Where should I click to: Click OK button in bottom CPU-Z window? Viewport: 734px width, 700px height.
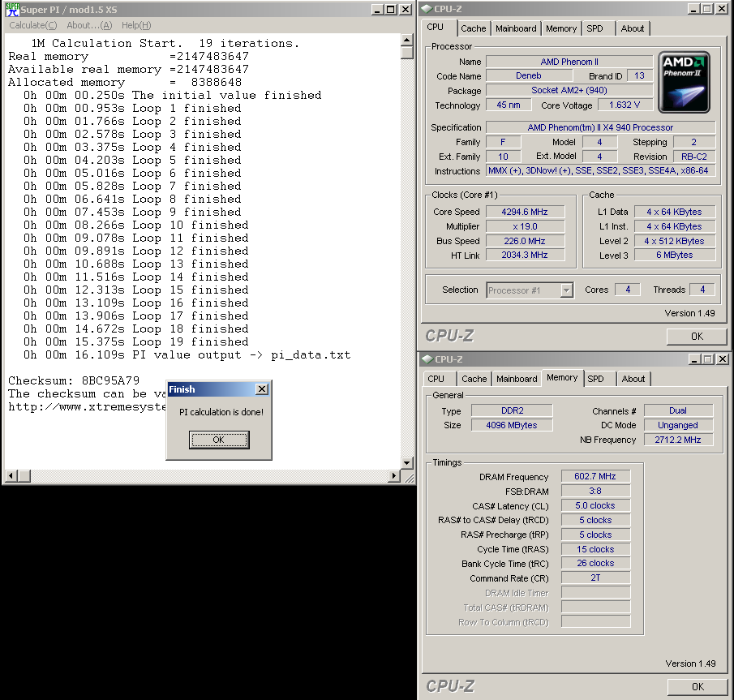[x=698, y=686]
